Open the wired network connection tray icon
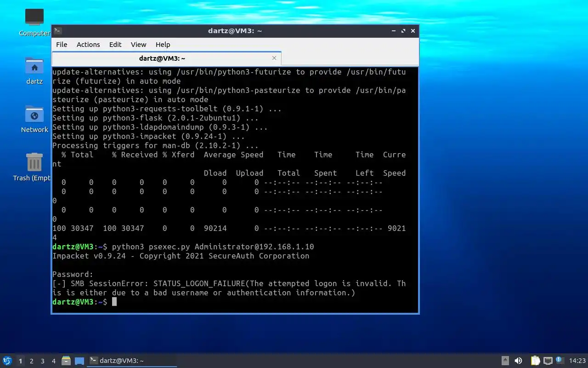The height and width of the screenshot is (368, 588). click(x=548, y=361)
